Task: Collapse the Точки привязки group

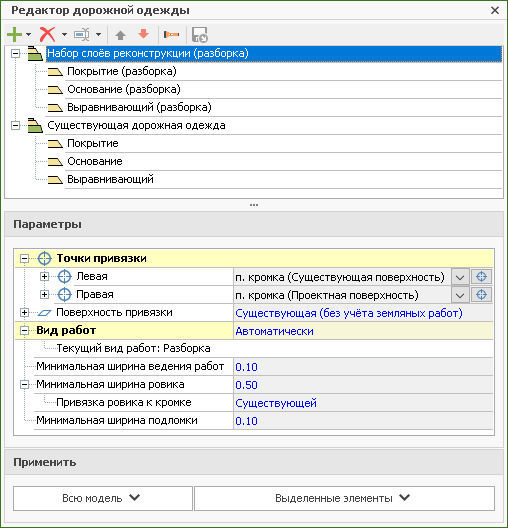Action: (x=24, y=259)
